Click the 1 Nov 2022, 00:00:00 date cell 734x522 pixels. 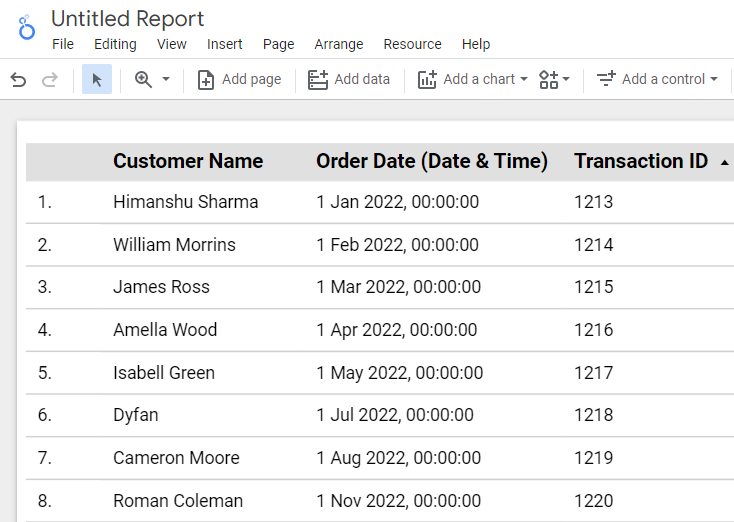(398, 501)
